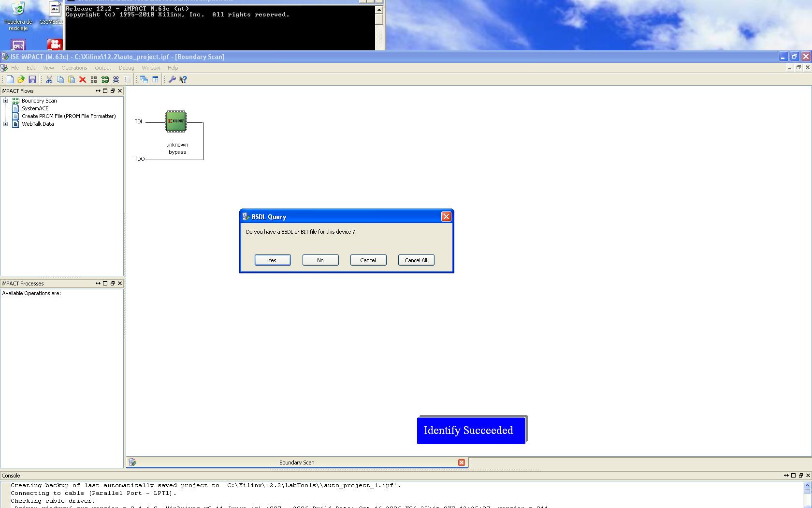
Task: Close the BSDL Query dialog with the X
Action: click(446, 216)
